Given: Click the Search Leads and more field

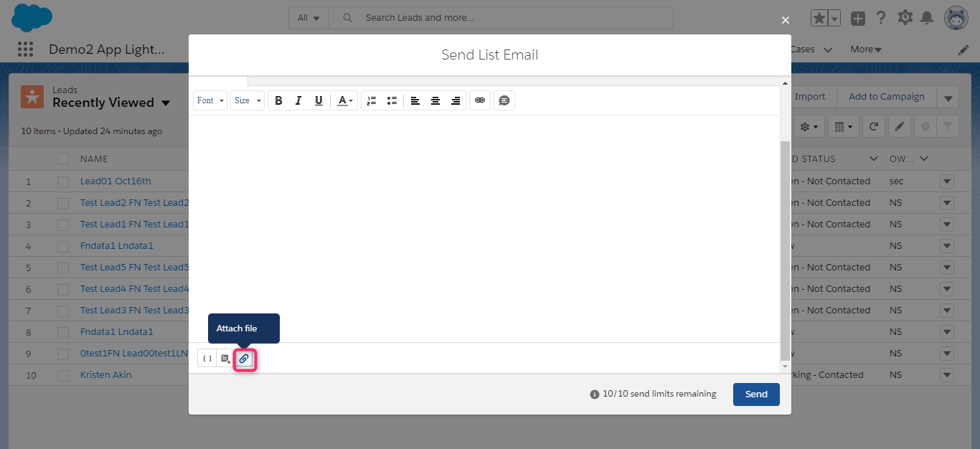Looking at the screenshot, I should point(501,18).
